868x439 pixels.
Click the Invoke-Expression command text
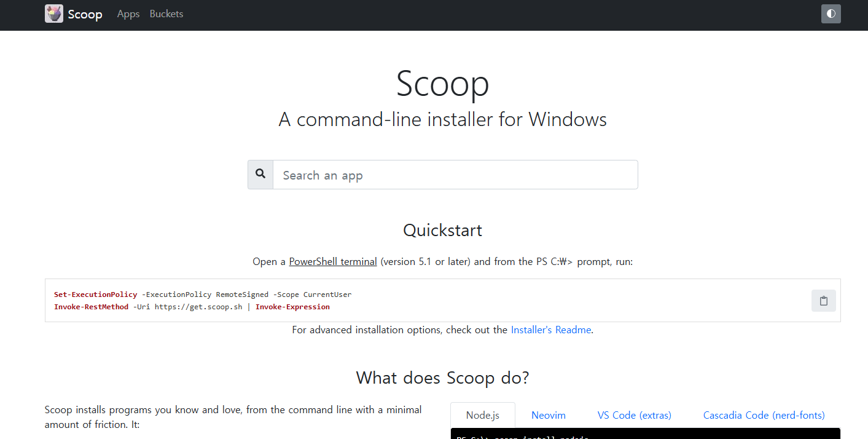click(x=292, y=307)
